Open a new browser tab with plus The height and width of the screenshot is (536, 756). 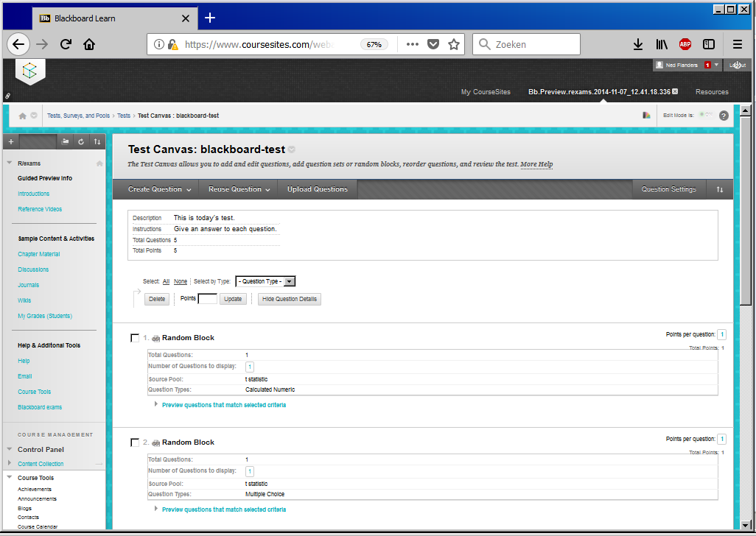coord(210,18)
